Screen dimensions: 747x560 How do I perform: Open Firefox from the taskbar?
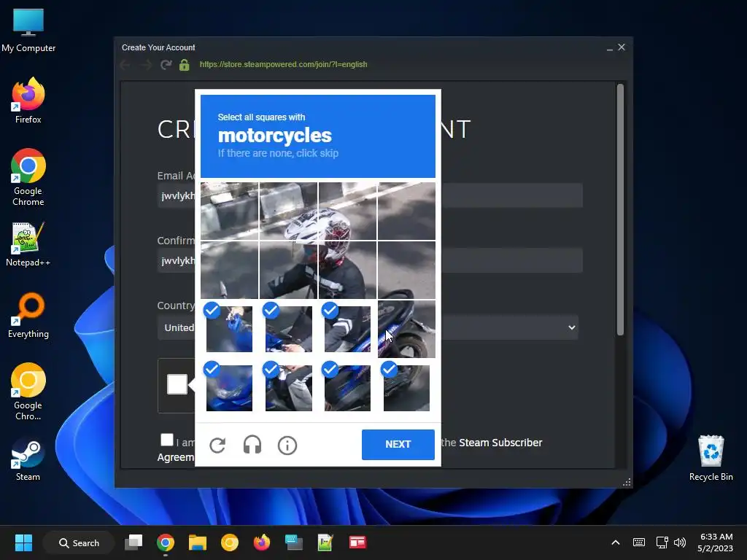(x=262, y=542)
